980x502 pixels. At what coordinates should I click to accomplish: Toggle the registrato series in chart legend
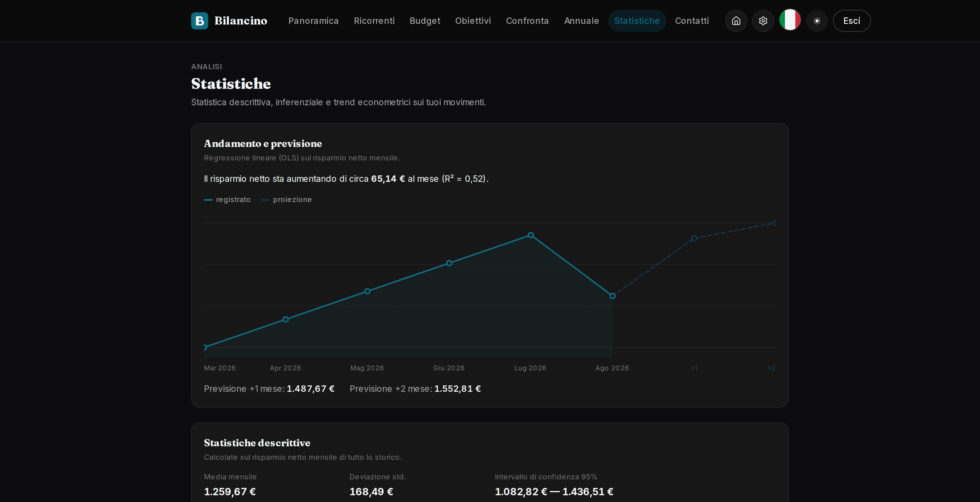click(227, 200)
